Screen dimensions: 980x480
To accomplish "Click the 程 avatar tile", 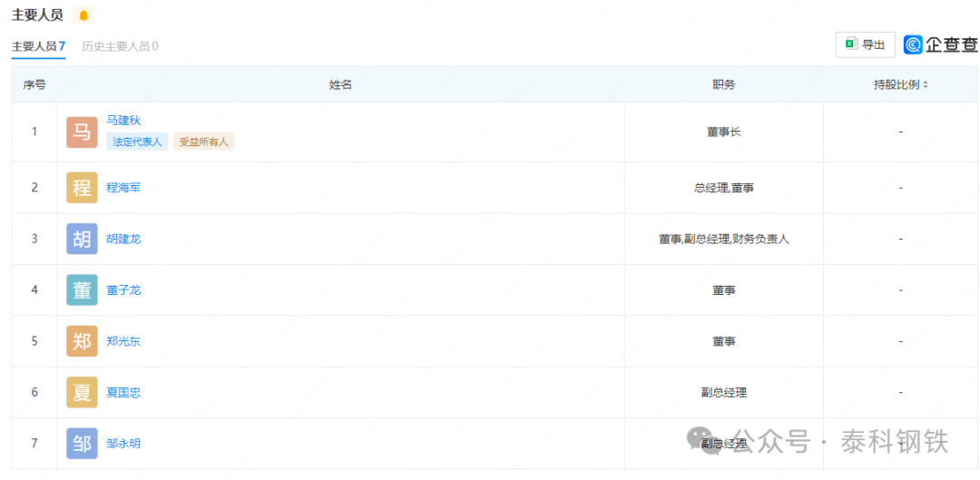I will tap(82, 188).
